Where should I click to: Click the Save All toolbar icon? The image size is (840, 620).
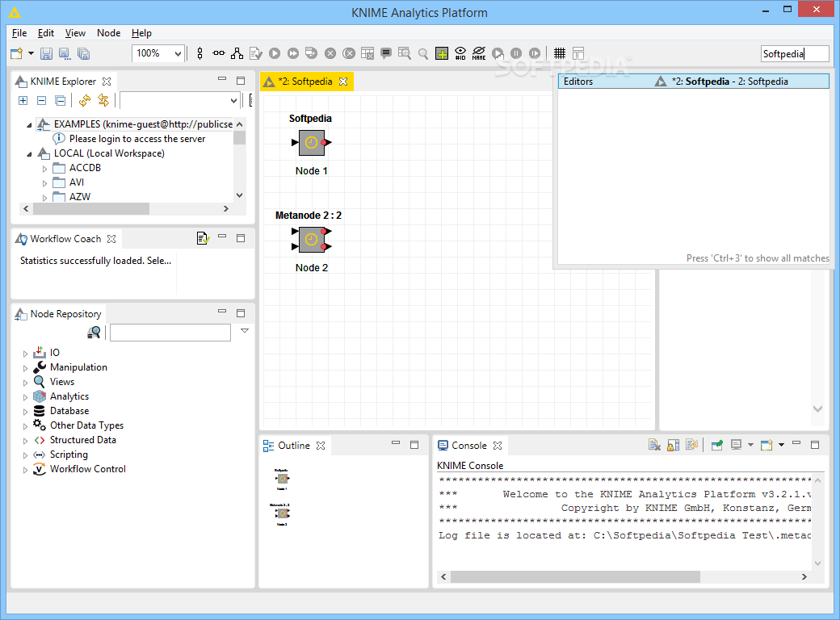[x=83, y=53]
